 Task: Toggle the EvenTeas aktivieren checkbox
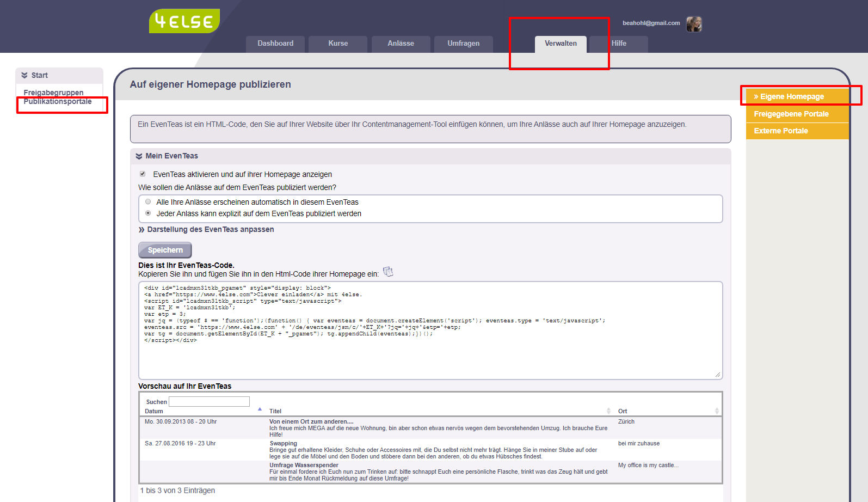(x=143, y=174)
